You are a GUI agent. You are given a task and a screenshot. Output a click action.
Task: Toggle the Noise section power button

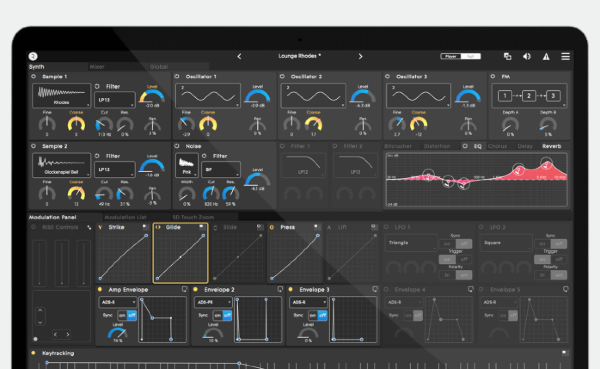(177, 146)
